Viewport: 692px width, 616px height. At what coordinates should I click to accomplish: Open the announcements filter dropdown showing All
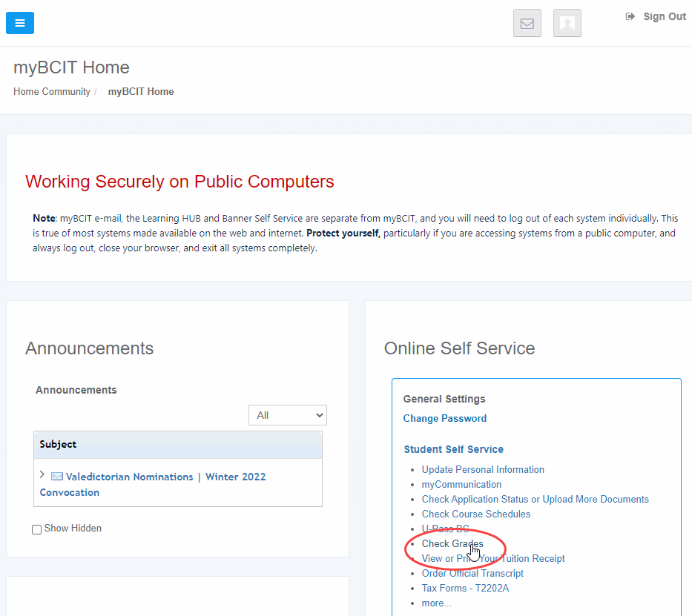click(287, 415)
